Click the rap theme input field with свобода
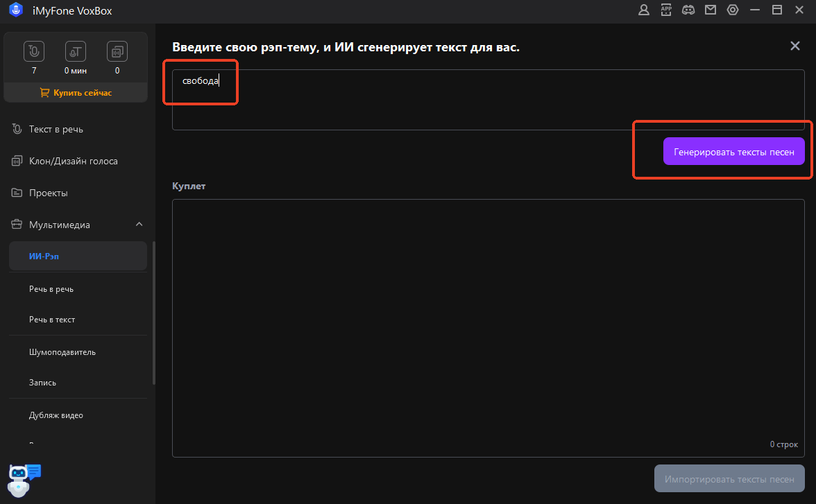This screenshot has height=504, width=816. (x=488, y=100)
